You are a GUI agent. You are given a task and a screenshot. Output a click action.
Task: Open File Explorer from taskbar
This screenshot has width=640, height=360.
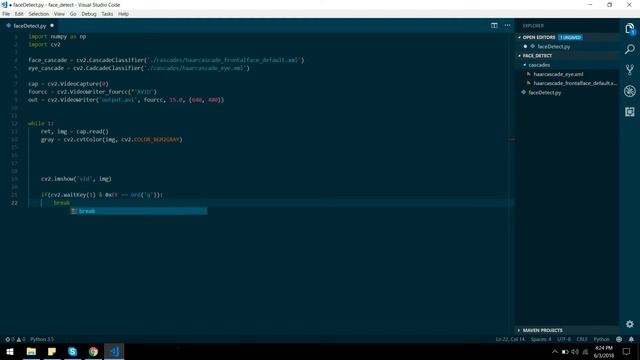tap(31, 351)
